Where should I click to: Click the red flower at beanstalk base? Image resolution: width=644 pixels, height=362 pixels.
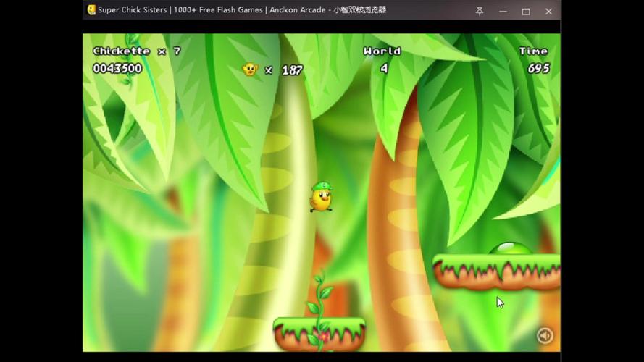322,337
